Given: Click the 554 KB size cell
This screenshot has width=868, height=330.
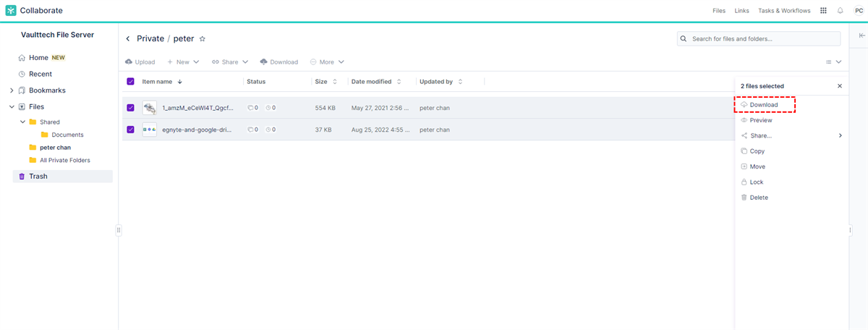Looking at the screenshot, I should tap(325, 108).
